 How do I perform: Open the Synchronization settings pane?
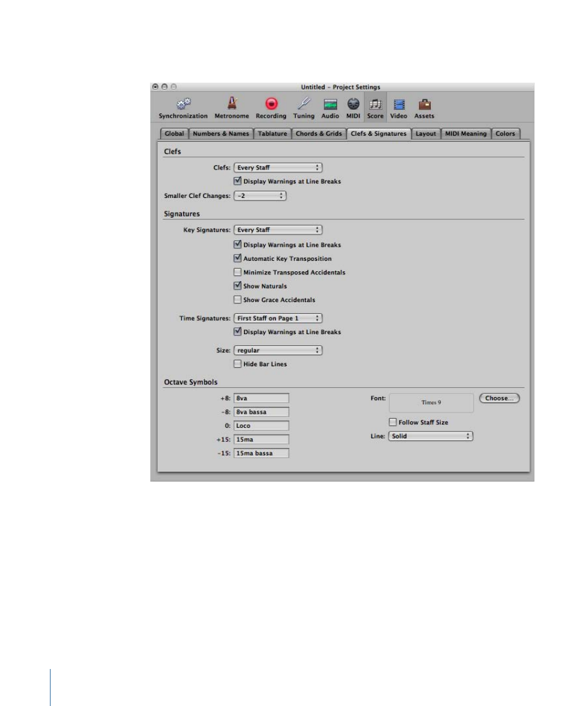coord(183,109)
